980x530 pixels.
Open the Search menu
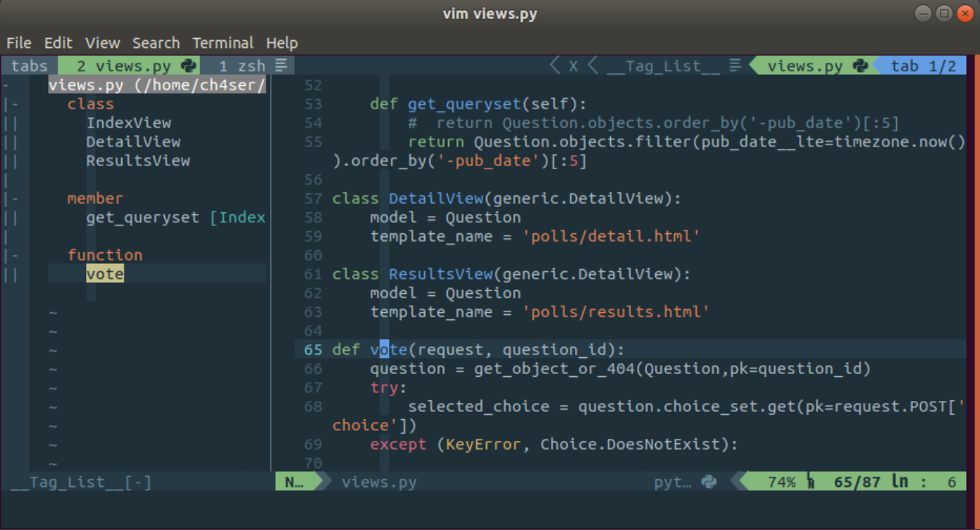point(156,43)
